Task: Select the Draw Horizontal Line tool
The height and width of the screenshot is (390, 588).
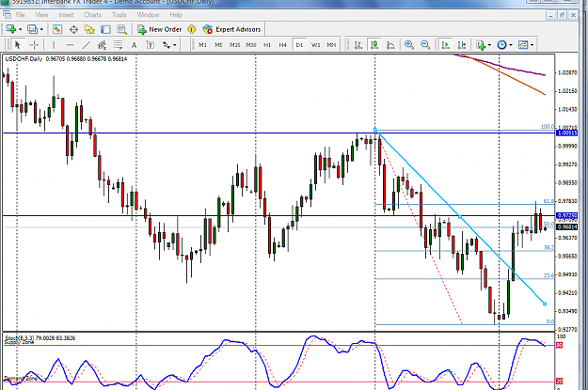Action: 70,45
